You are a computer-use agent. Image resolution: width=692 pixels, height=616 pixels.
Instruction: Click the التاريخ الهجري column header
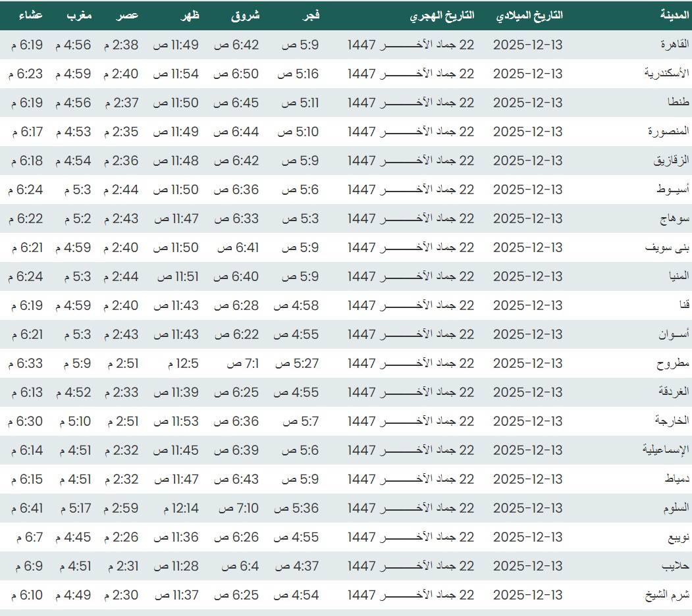(x=442, y=16)
